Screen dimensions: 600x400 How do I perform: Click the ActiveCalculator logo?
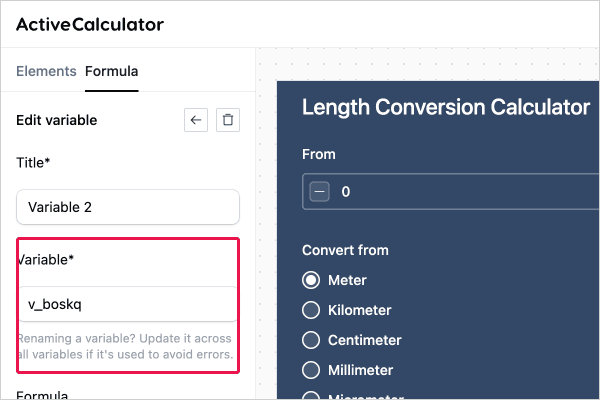[x=90, y=24]
